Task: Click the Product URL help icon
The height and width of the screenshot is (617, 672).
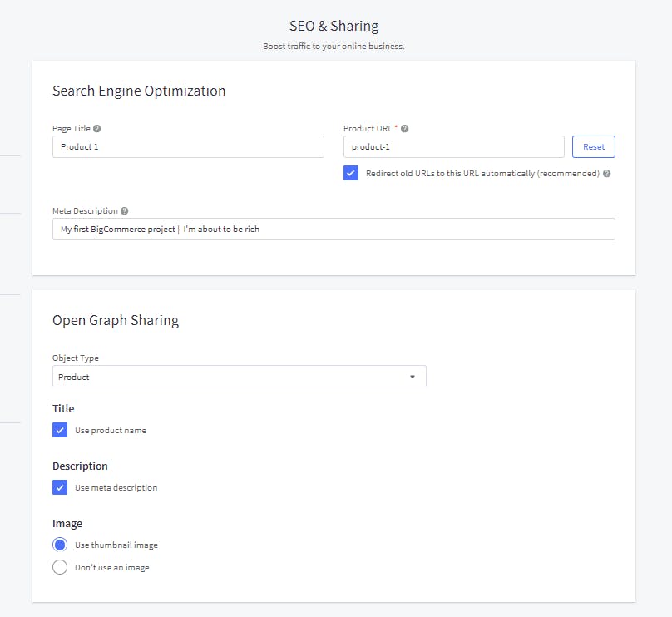Action: pos(405,128)
